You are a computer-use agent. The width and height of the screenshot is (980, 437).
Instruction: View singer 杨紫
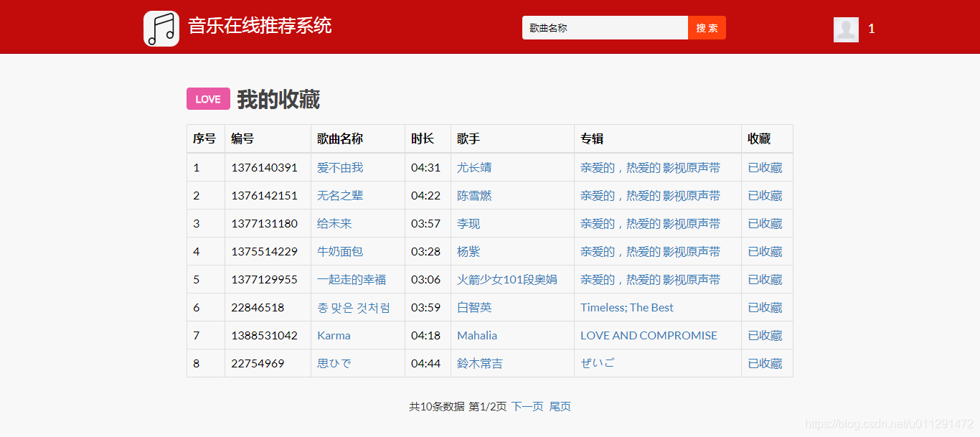pyautogui.click(x=468, y=252)
